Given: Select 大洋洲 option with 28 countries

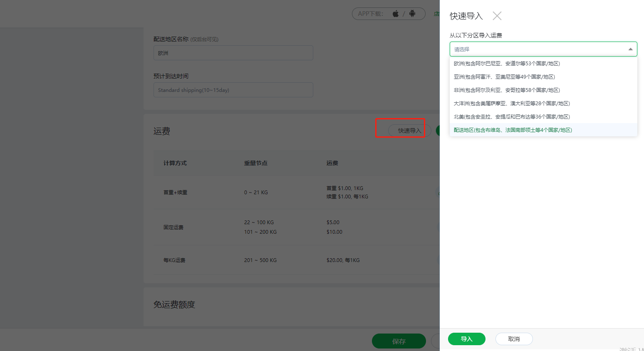Looking at the screenshot, I should pyautogui.click(x=512, y=104).
